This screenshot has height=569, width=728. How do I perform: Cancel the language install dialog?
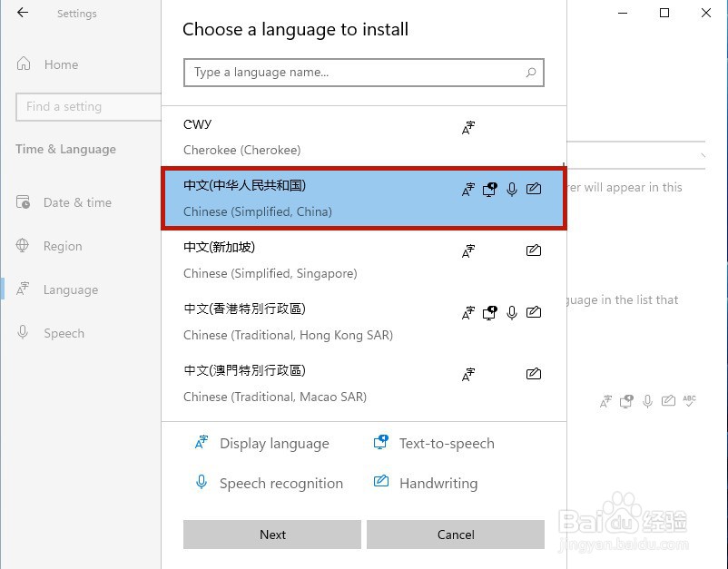coord(456,535)
